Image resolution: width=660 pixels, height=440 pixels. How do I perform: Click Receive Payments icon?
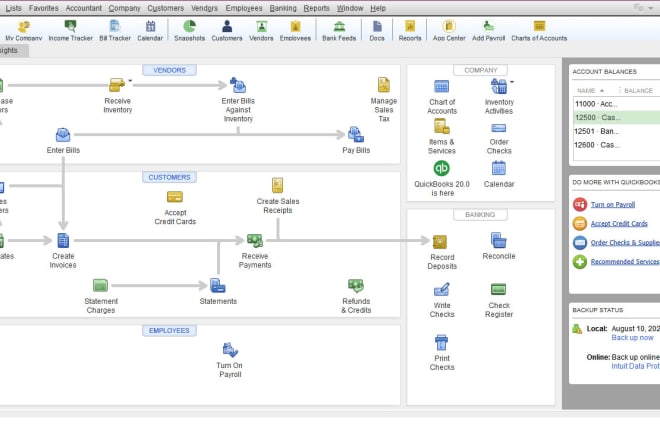pyautogui.click(x=255, y=240)
